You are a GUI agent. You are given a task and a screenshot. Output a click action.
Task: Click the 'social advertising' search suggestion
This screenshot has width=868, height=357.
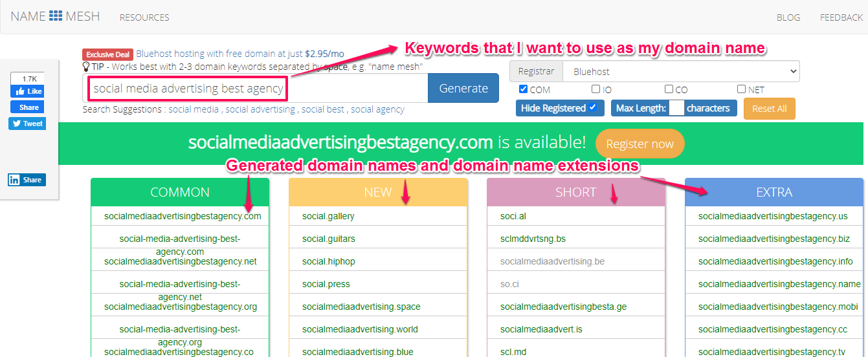[x=260, y=109]
